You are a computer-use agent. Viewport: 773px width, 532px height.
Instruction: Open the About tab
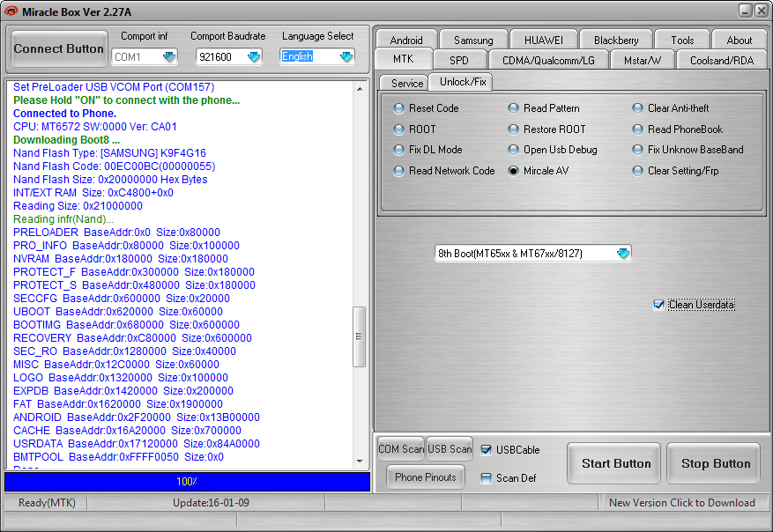point(740,40)
